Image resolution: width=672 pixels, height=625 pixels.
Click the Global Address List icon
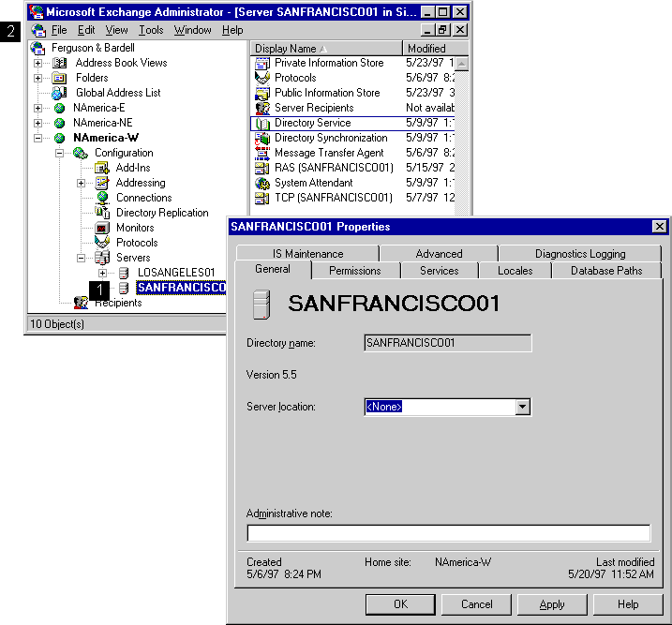[x=59, y=93]
